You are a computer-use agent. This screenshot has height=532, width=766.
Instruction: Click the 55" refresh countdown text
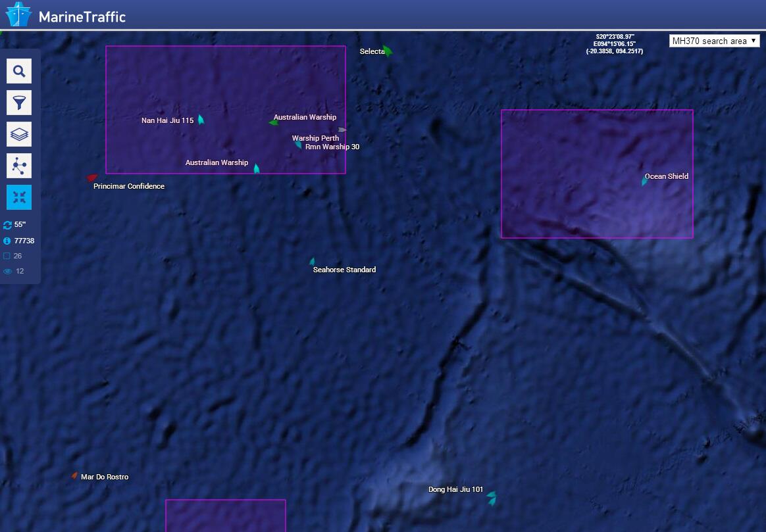click(x=20, y=224)
